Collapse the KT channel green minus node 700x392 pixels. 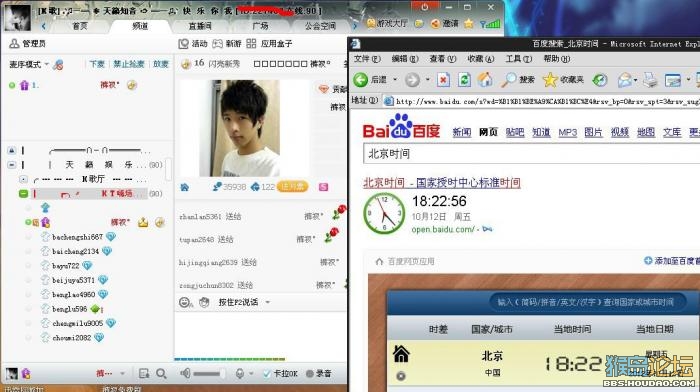pyautogui.click(x=23, y=193)
